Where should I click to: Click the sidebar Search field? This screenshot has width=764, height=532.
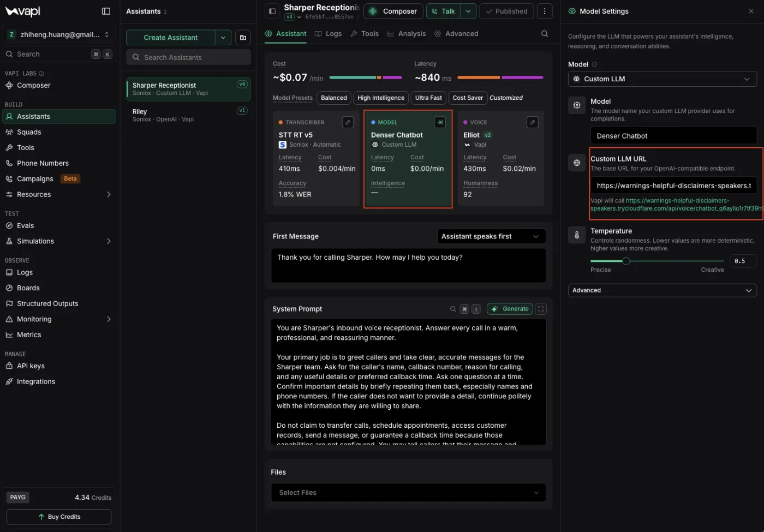[x=59, y=54]
